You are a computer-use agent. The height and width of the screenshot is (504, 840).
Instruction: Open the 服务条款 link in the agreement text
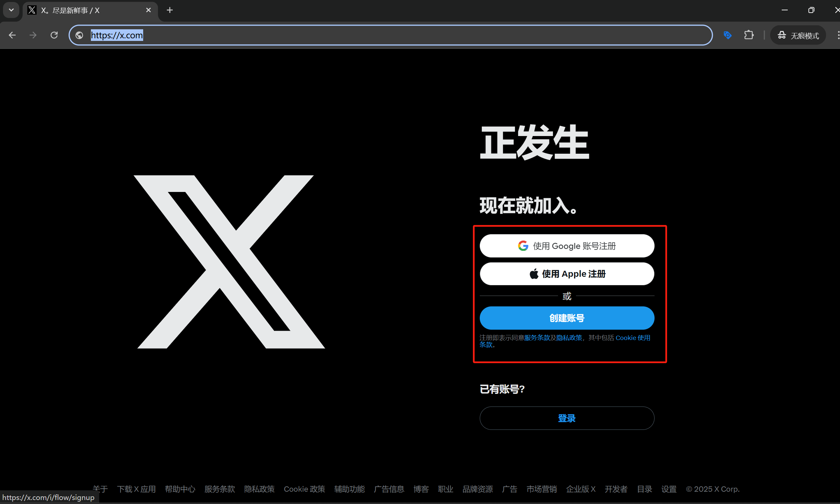point(537,337)
